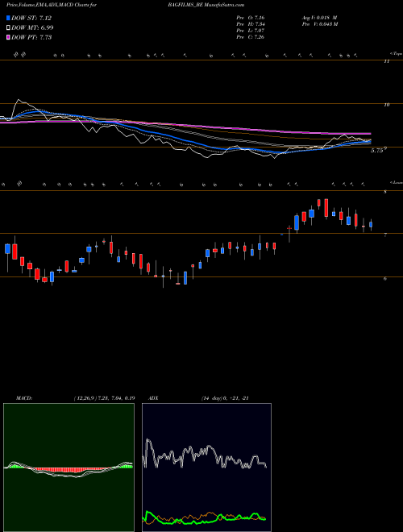Viewport: 403px width, 532px height.
Task: Click the 'Avg V: 0.018 M' volume text
Action: [x=319, y=18]
